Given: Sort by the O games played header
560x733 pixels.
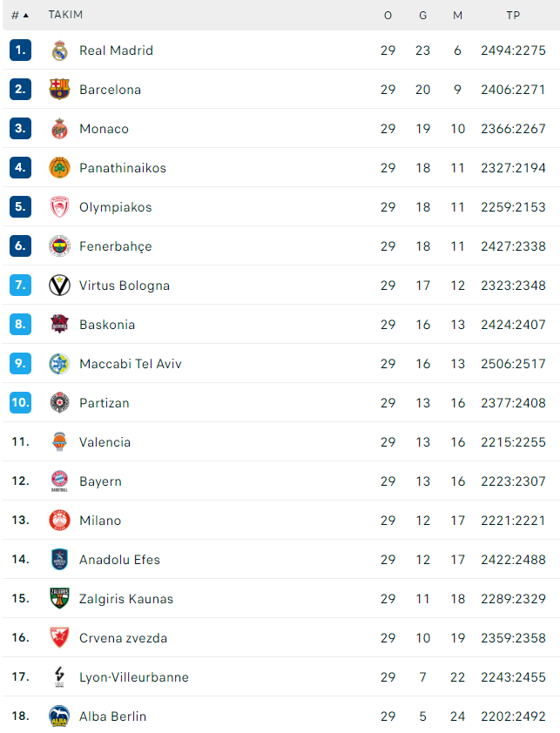Looking at the screenshot, I should point(388,16).
